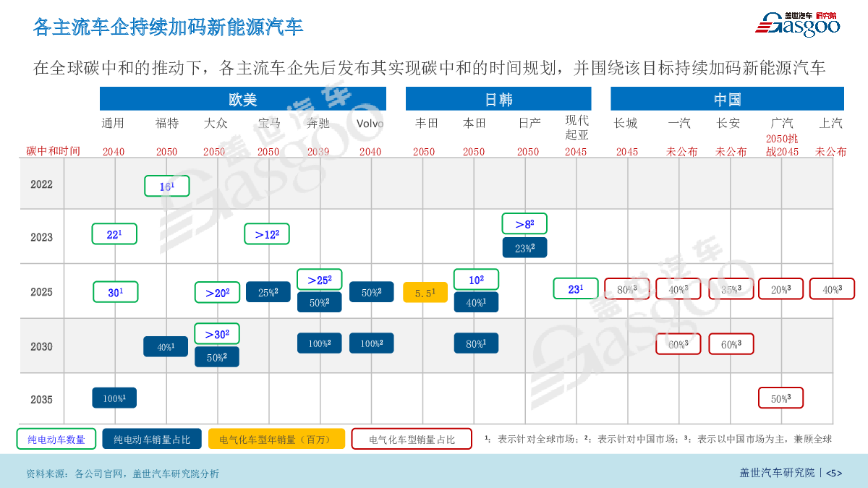The image size is (868, 488).
Task: Click the 100% box in the 2035 row
Action: pyautogui.click(x=114, y=398)
